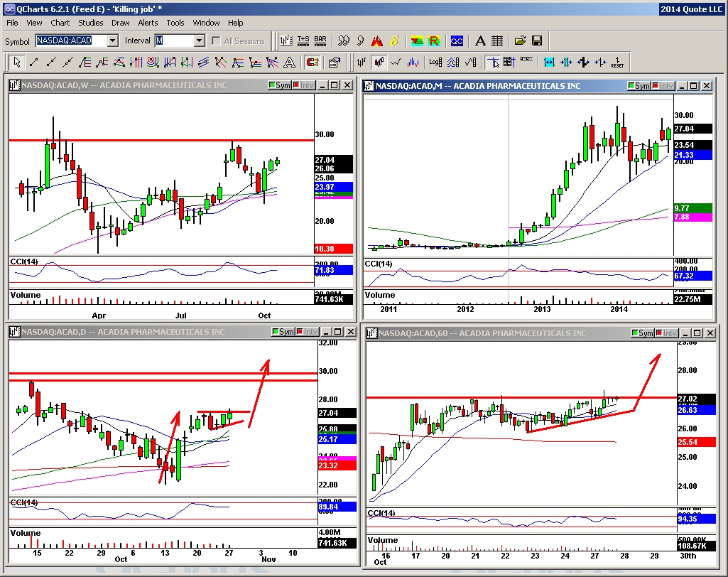The width and height of the screenshot is (728, 577).
Task: Open the T+S time and sales window
Action: click(x=303, y=41)
